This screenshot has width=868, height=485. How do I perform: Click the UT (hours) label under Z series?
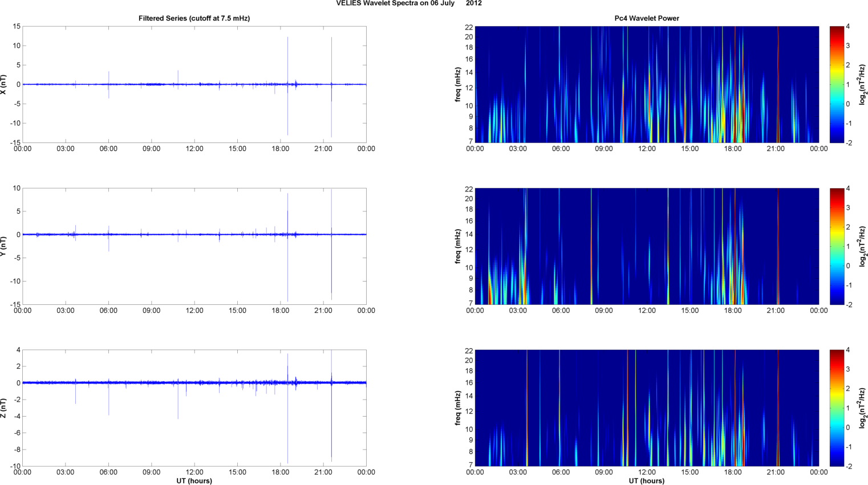(194, 481)
